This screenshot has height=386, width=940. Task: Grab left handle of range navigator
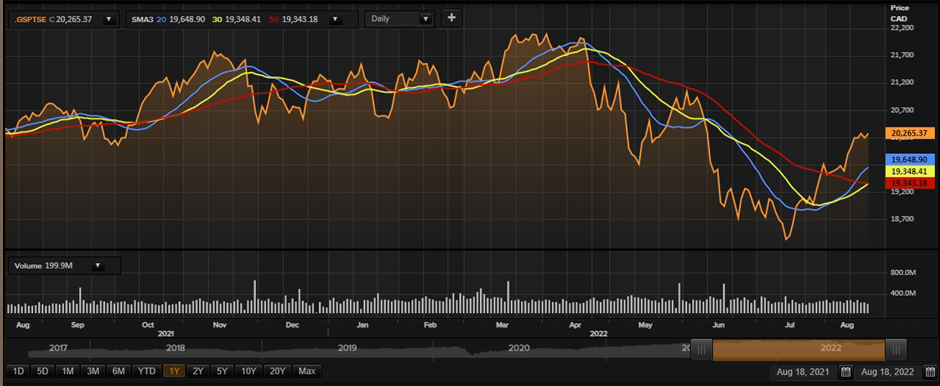(x=702, y=349)
